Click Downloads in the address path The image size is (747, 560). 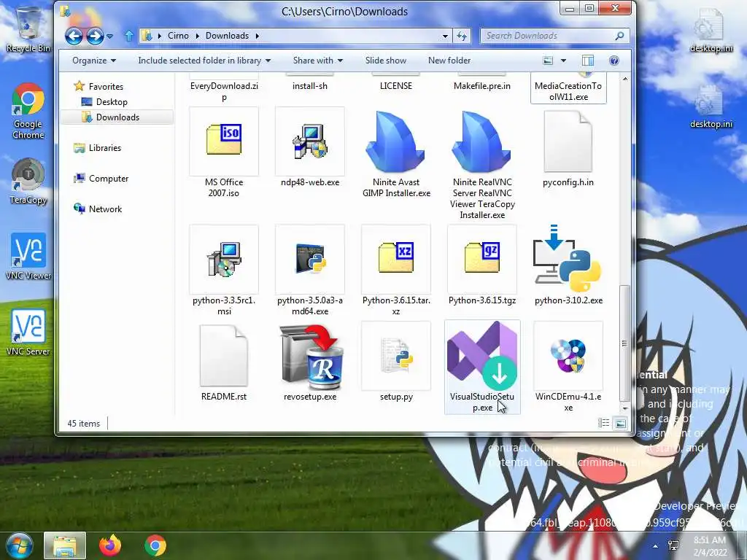228,36
